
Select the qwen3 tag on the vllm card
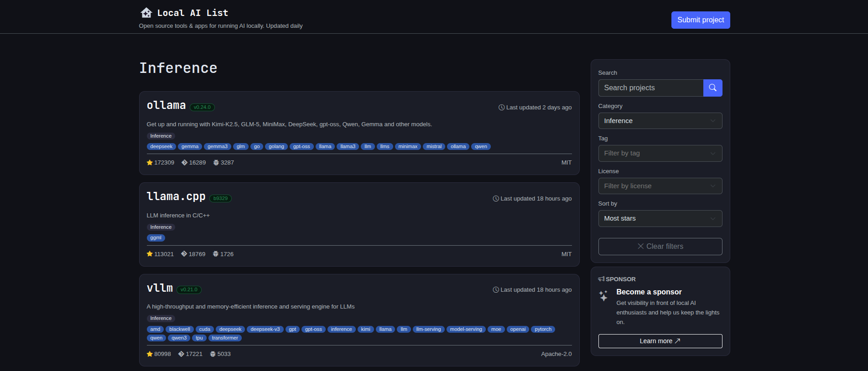click(x=179, y=338)
